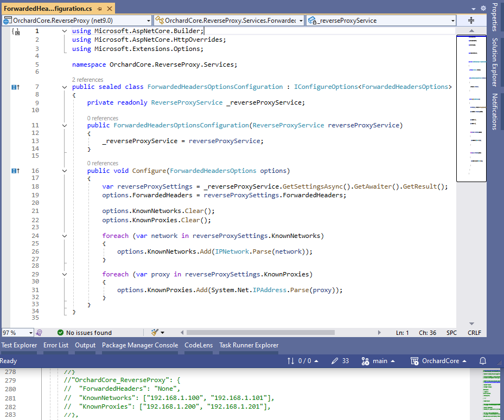Screen dimensions: 504x420
Task: Click the editor split window button
Action: click(471, 21)
